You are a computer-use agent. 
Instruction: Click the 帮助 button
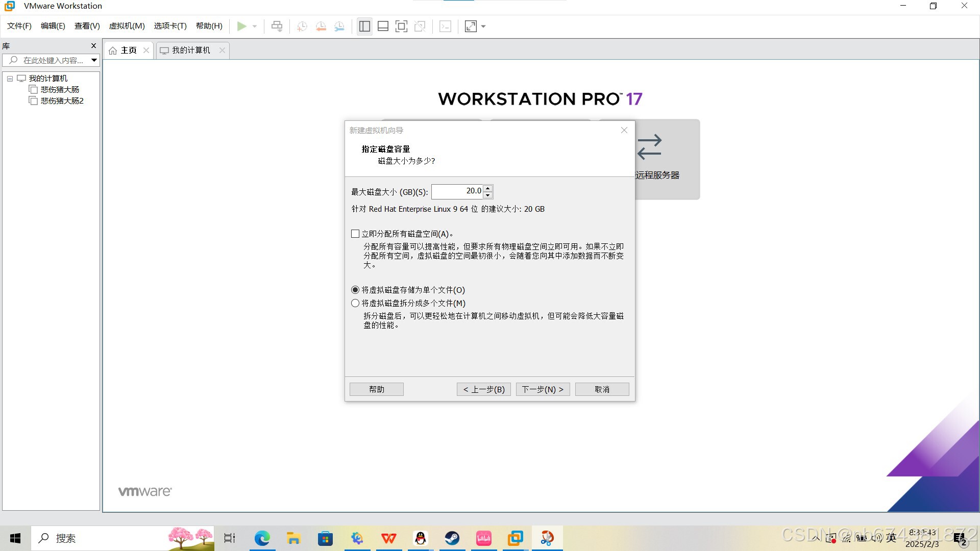tap(376, 389)
